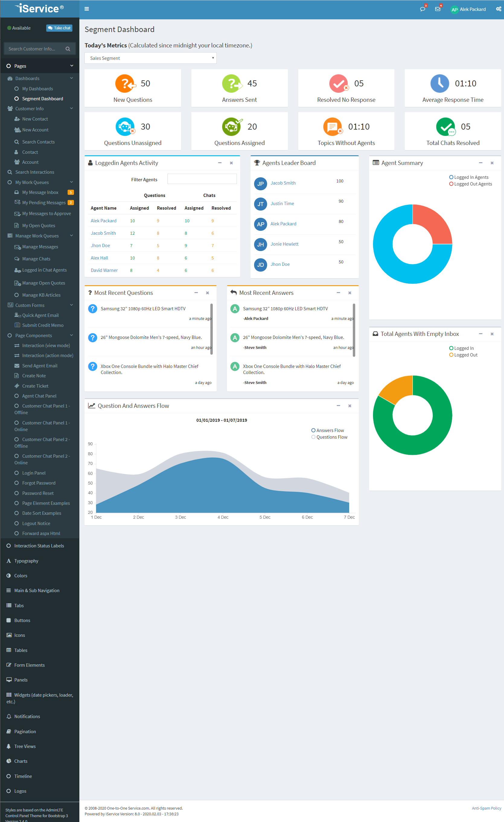Collapse the My Work Queues submenu
This screenshot has width=504, height=822.
point(40,182)
